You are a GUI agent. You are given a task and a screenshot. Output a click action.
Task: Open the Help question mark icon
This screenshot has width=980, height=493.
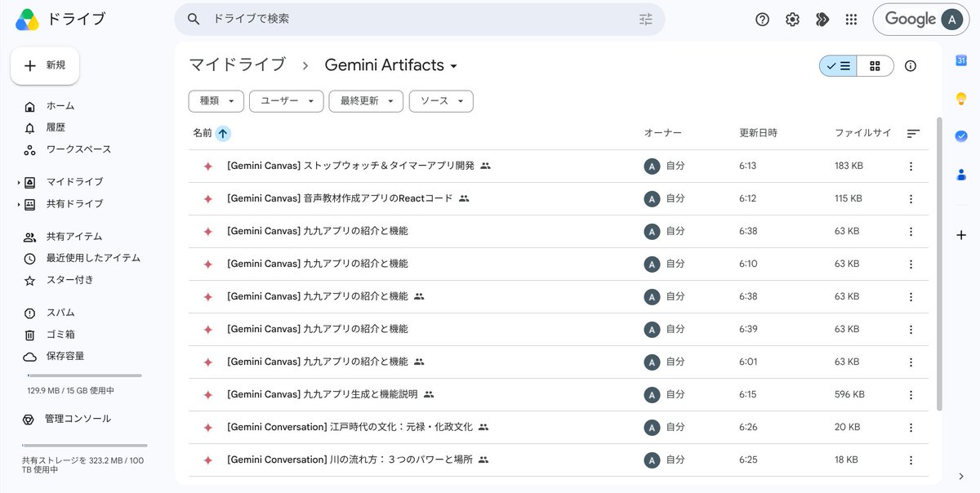(762, 20)
